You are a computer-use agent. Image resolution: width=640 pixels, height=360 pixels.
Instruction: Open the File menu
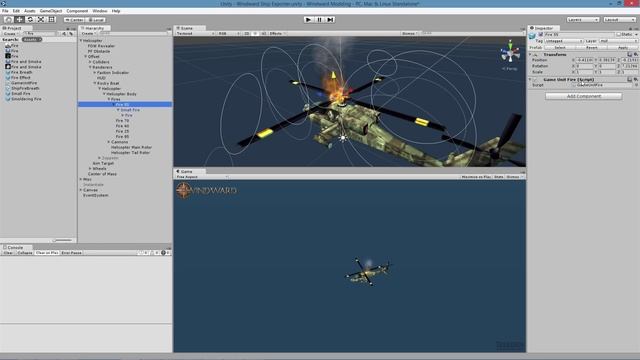click(5, 11)
